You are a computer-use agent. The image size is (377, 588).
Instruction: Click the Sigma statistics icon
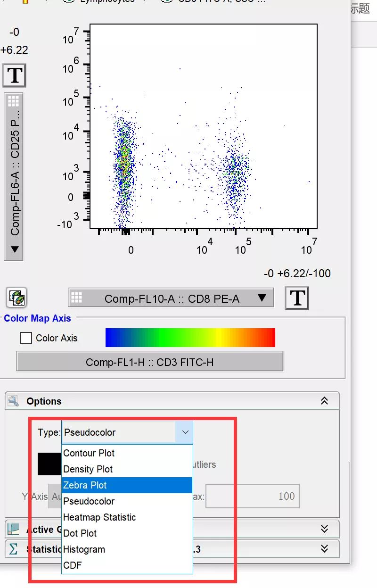point(13,549)
